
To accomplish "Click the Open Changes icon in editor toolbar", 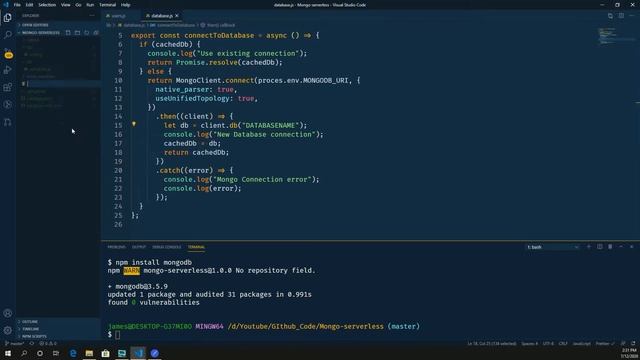I will [x=610, y=16].
